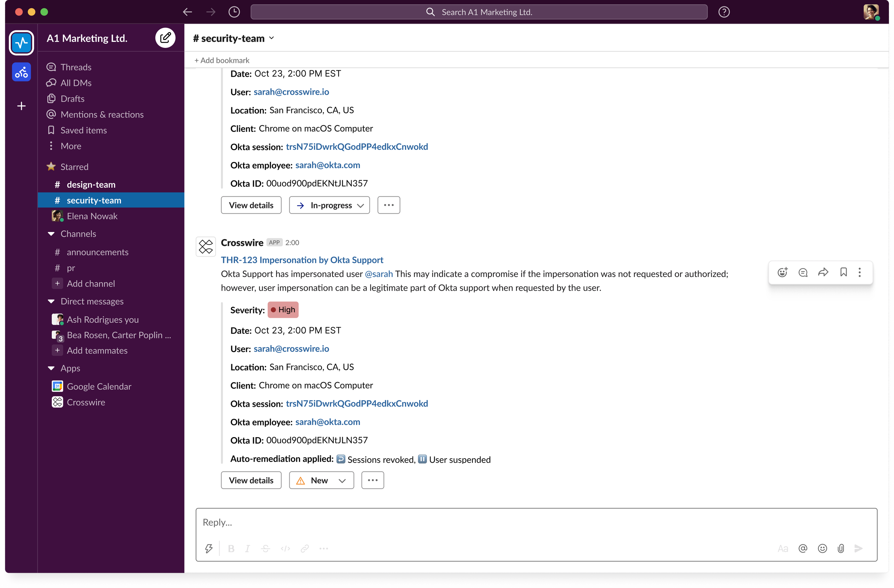The width and height of the screenshot is (894, 588).
Task: Open the history clock icon
Action: (x=234, y=12)
